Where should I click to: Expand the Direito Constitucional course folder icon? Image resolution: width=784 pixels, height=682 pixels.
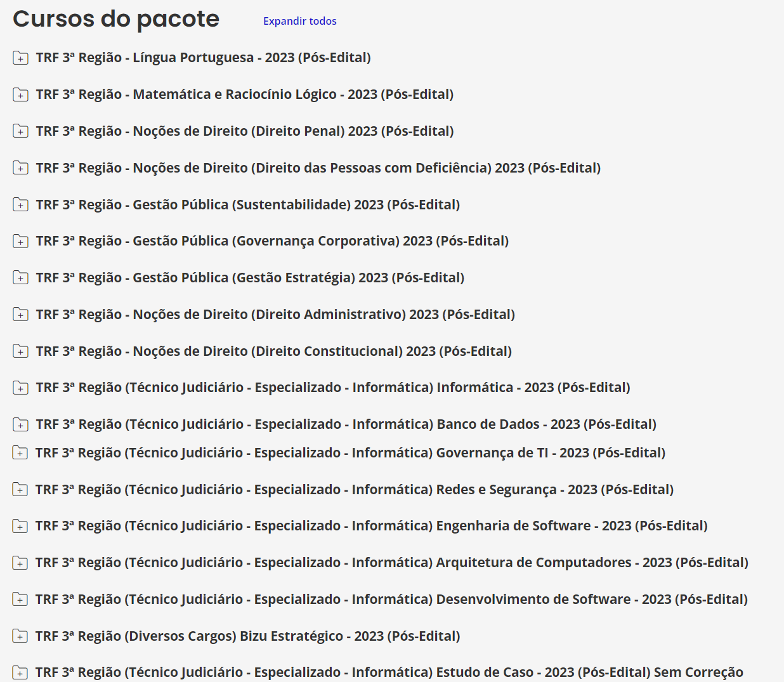20,351
